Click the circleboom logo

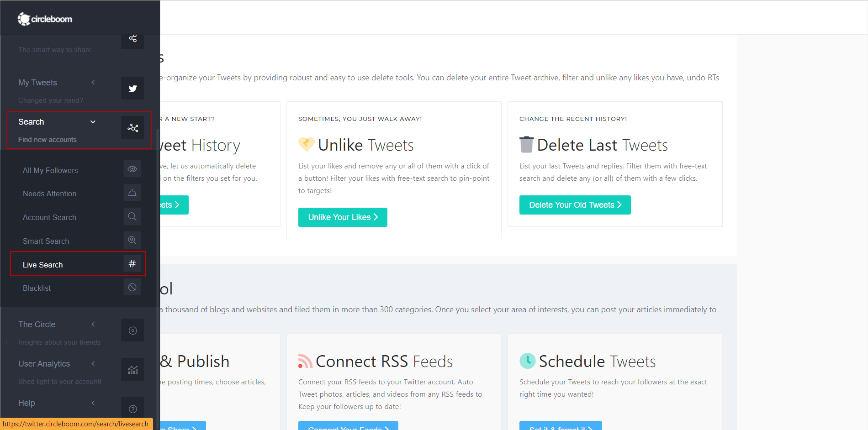[x=44, y=19]
